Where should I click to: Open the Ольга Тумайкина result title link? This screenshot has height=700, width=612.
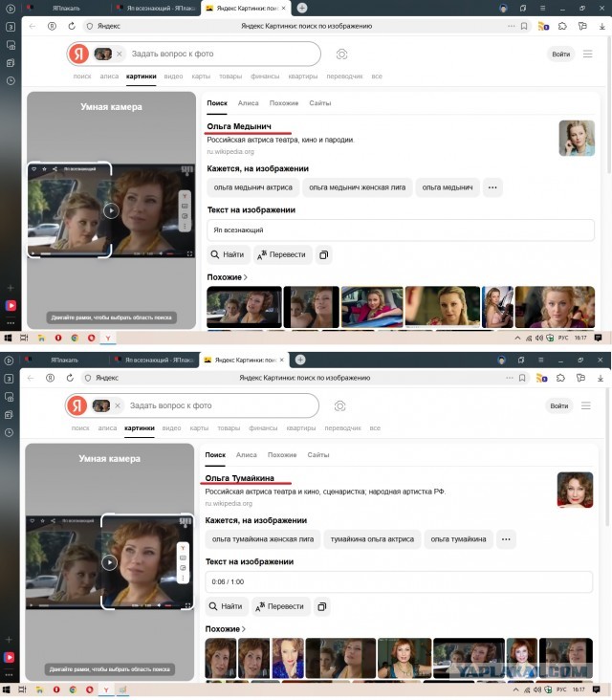coord(239,478)
